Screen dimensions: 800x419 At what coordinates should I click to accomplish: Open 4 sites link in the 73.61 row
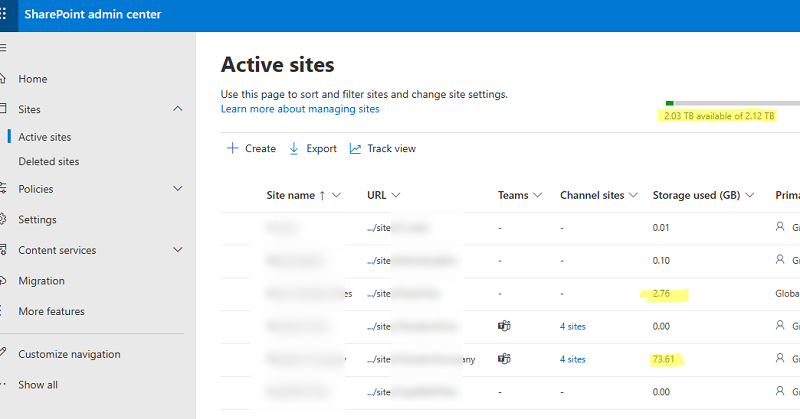pos(572,359)
